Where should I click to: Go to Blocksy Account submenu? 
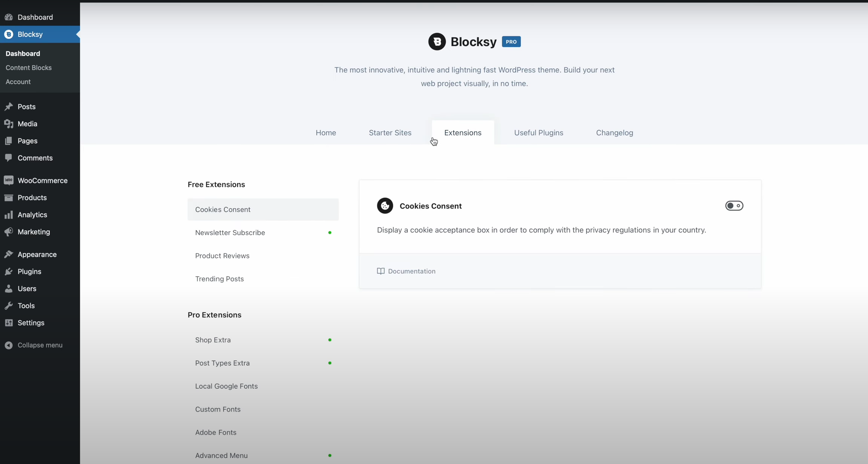[18, 82]
